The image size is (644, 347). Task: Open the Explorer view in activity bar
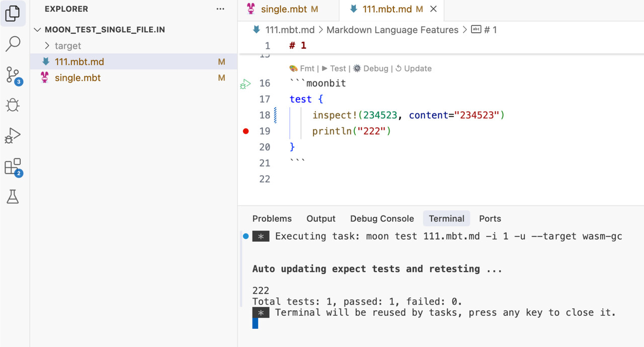point(13,14)
